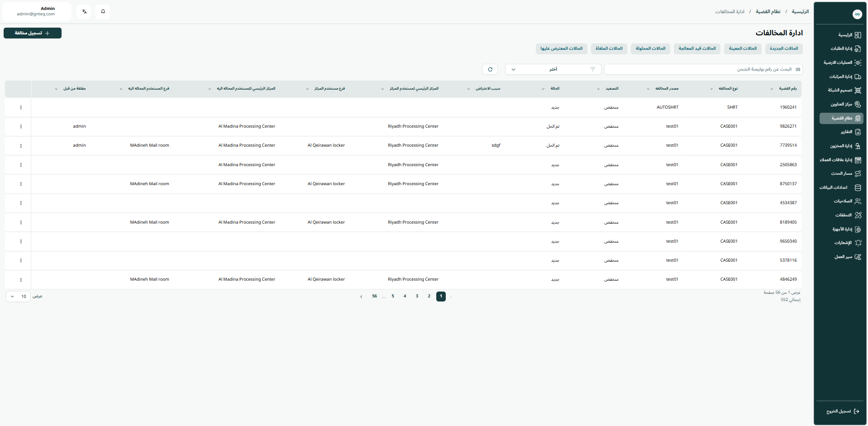Select the الحالات المحلولة tab
This screenshot has width=868, height=426.
pos(650,49)
